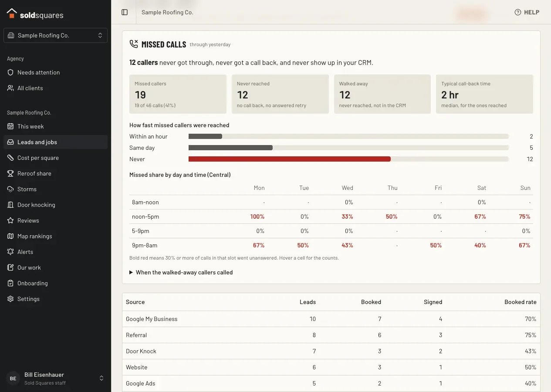This screenshot has width=551, height=392.
Task: Toggle the sidebar panel icon
Action: (125, 12)
